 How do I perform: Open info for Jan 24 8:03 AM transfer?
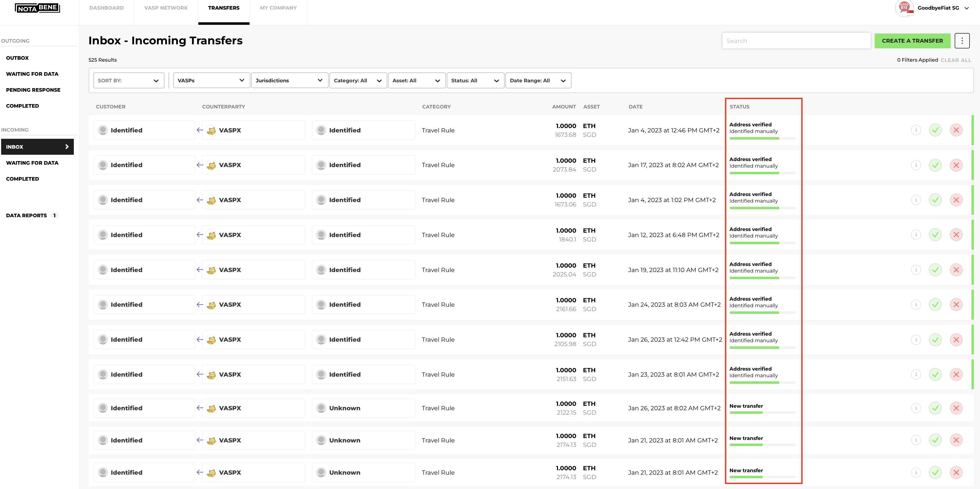click(x=916, y=305)
